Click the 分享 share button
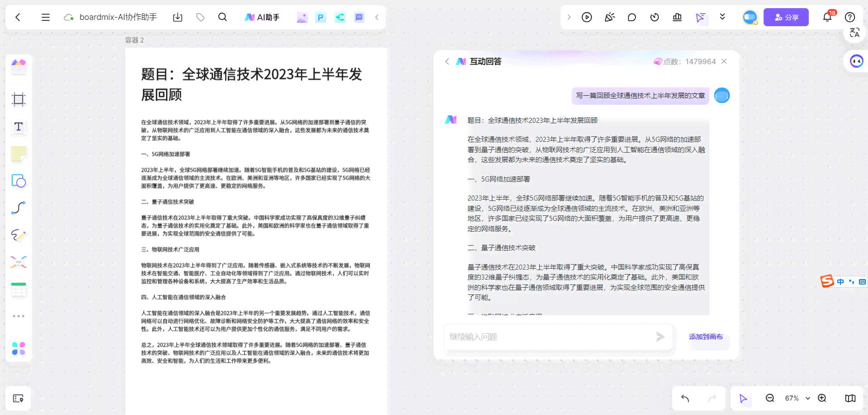 click(786, 17)
